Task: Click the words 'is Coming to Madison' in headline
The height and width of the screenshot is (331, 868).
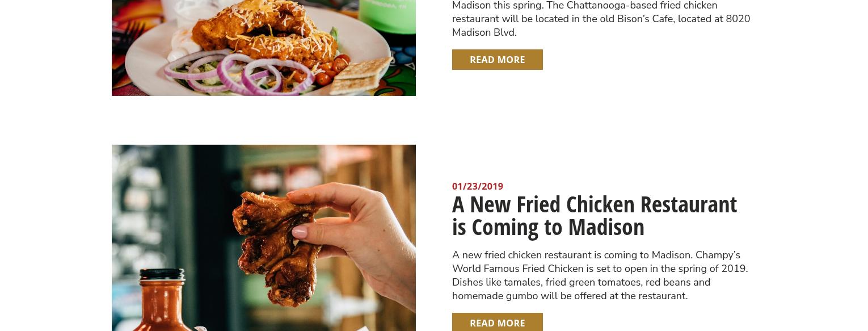Action: pos(548,227)
